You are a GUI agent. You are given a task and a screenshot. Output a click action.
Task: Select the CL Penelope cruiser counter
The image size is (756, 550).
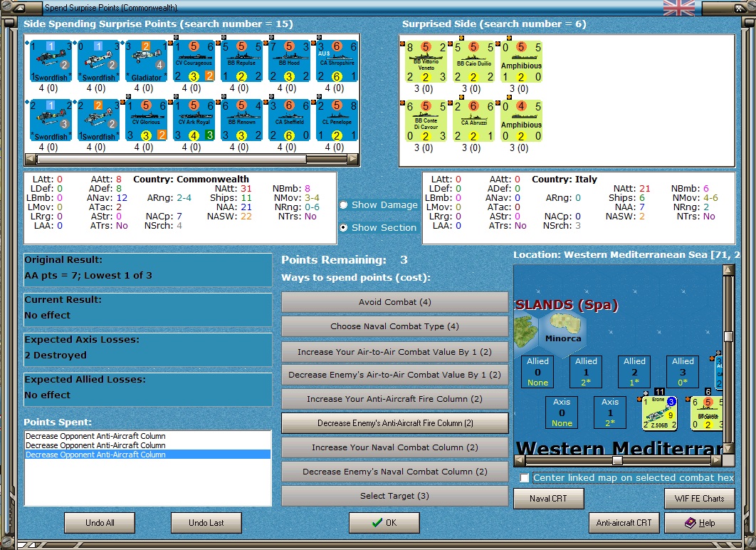click(337, 120)
